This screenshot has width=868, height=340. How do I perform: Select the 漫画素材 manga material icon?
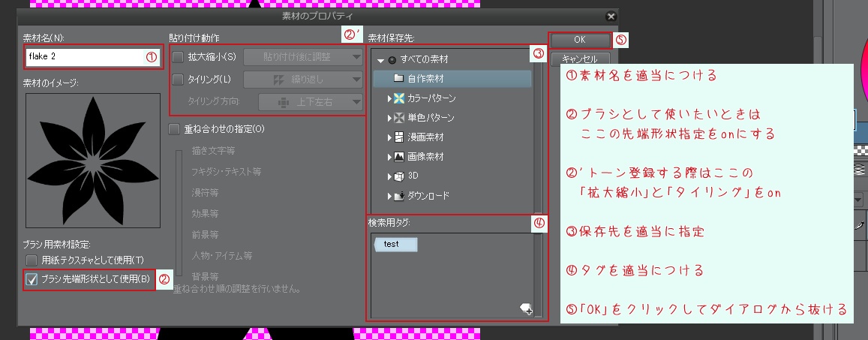click(x=399, y=137)
